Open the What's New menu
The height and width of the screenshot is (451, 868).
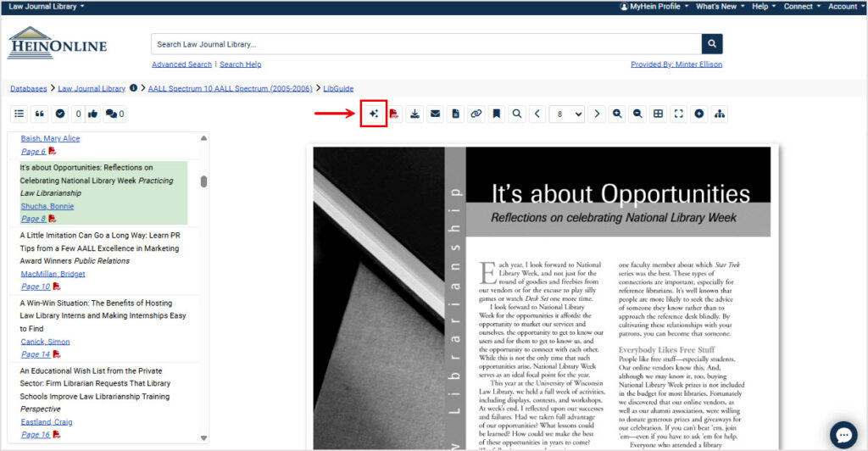(720, 6)
